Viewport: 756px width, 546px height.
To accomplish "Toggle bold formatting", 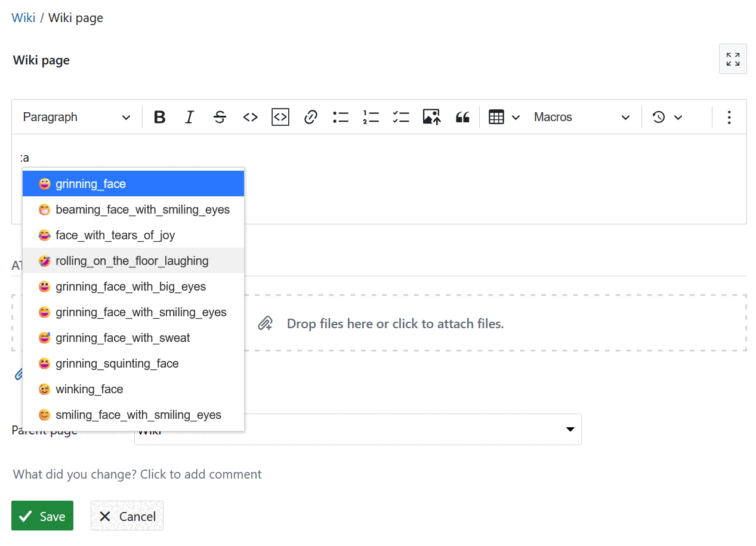I will pyautogui.click(x=159, y=117).
